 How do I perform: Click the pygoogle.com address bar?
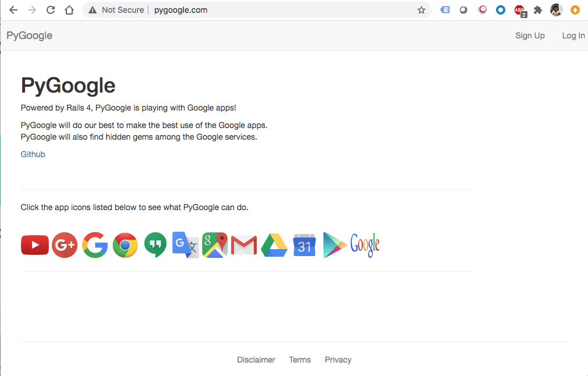pos(257,10)
